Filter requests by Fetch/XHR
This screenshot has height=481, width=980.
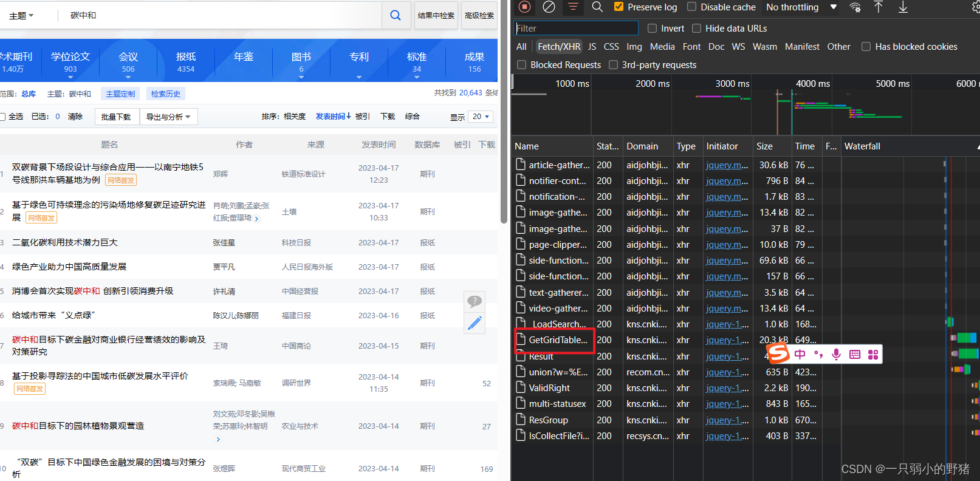559,46
